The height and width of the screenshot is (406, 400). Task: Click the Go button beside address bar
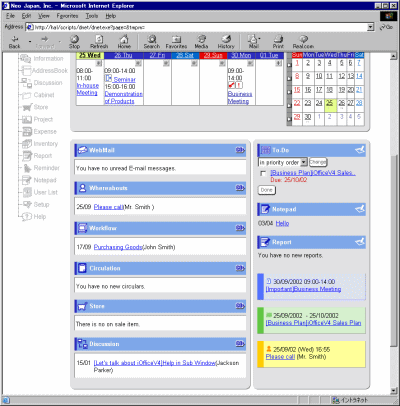[387, 27]
